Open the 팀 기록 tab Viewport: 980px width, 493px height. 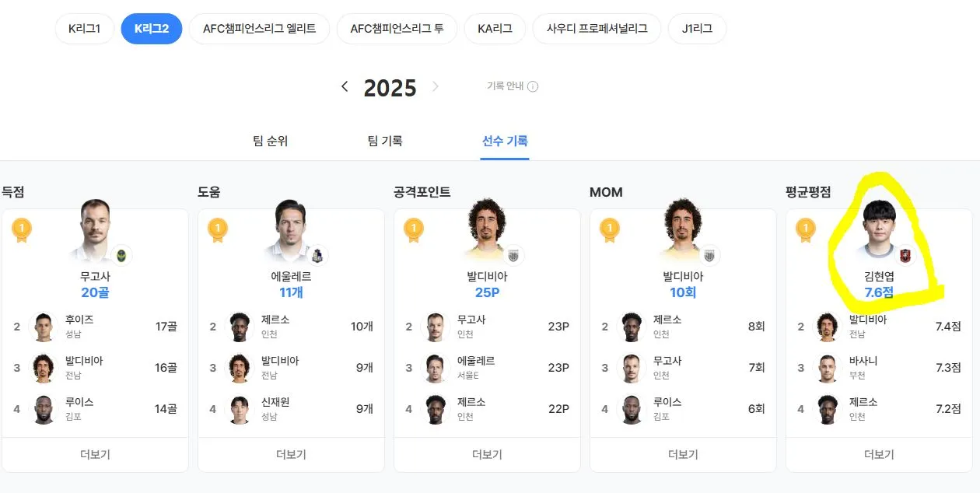[x=385, y=142]
